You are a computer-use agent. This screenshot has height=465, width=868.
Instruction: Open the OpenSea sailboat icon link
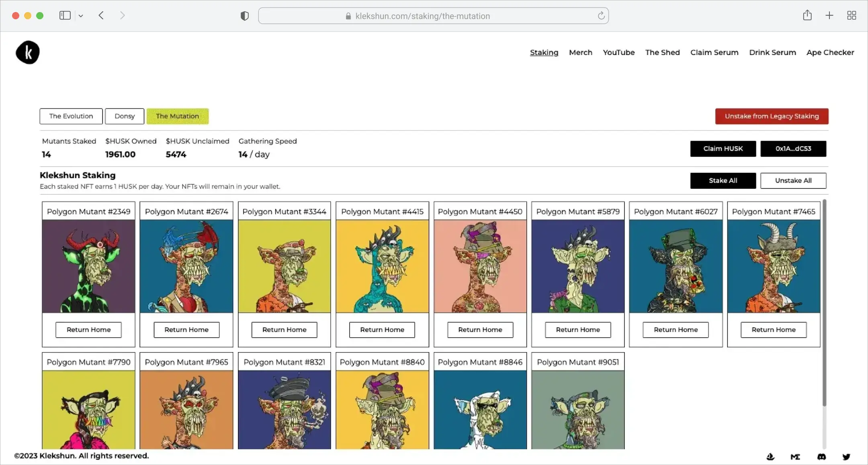click(770, 457)
